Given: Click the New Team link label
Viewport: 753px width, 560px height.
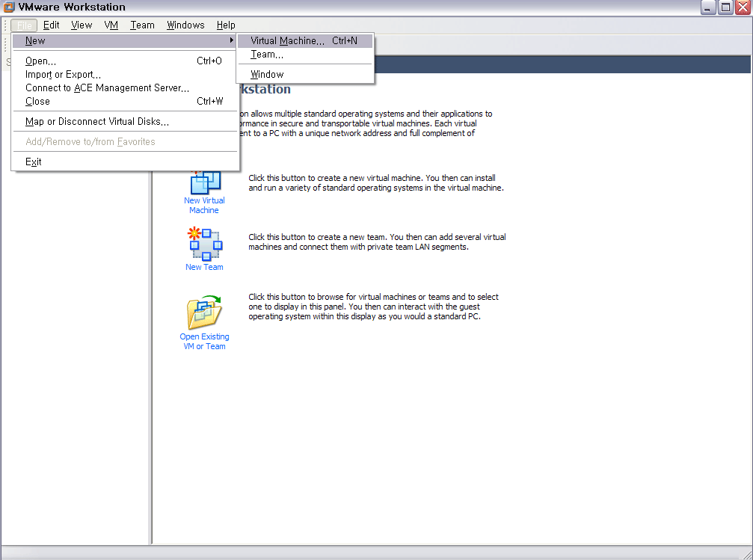Looking at the screenshot, I should coord(204,267).
